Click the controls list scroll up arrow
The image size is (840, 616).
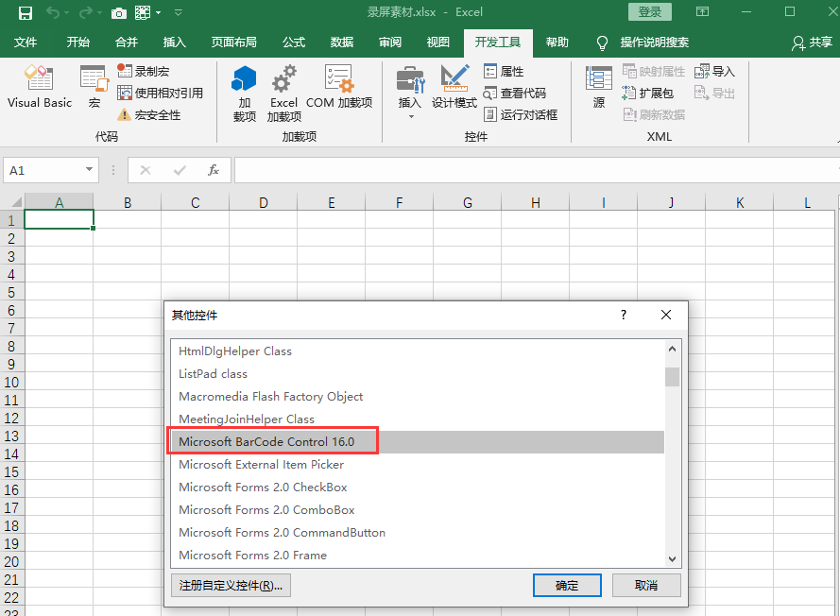(673, 349)
